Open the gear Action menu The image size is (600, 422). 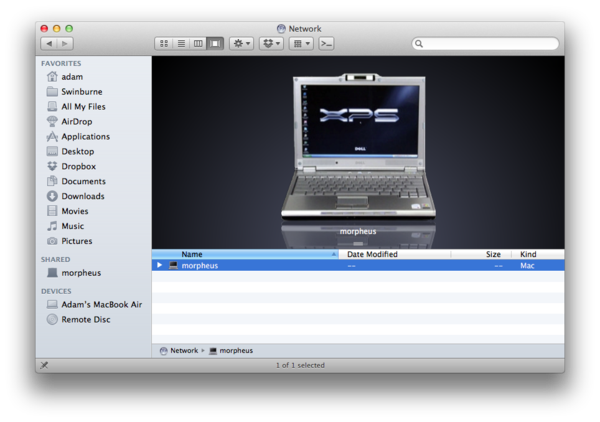click(x=241, y=44)
